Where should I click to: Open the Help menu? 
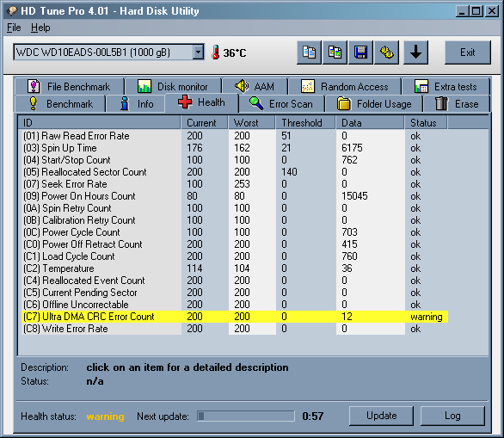tap(40, 28)
